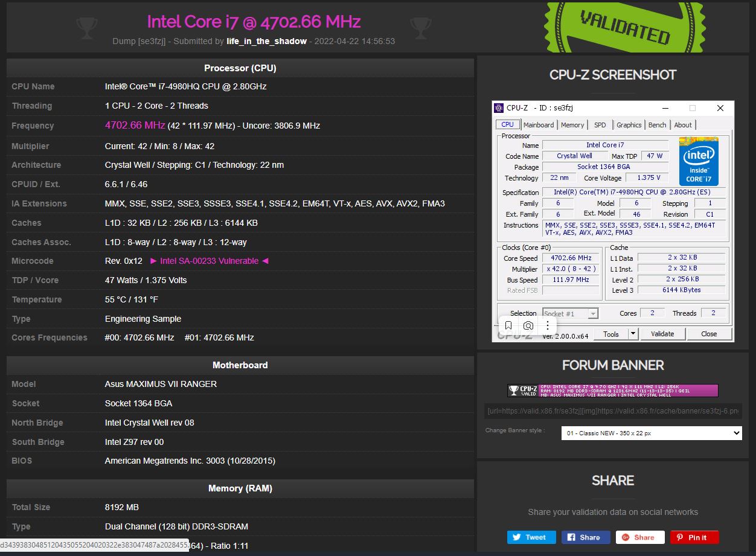Click the Intel Core i7 logo badge
Viewport: 756px width, 556px height.
click(699, 161)
